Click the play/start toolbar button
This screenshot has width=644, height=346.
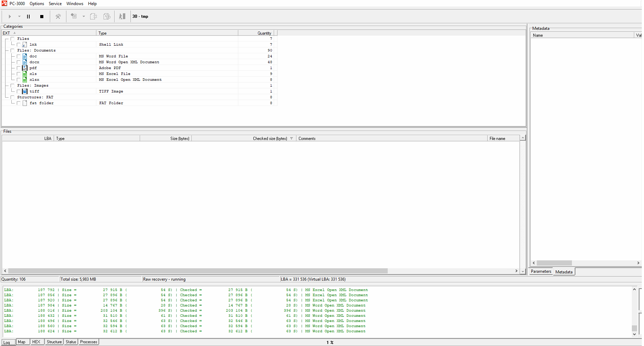pos(10,16)
